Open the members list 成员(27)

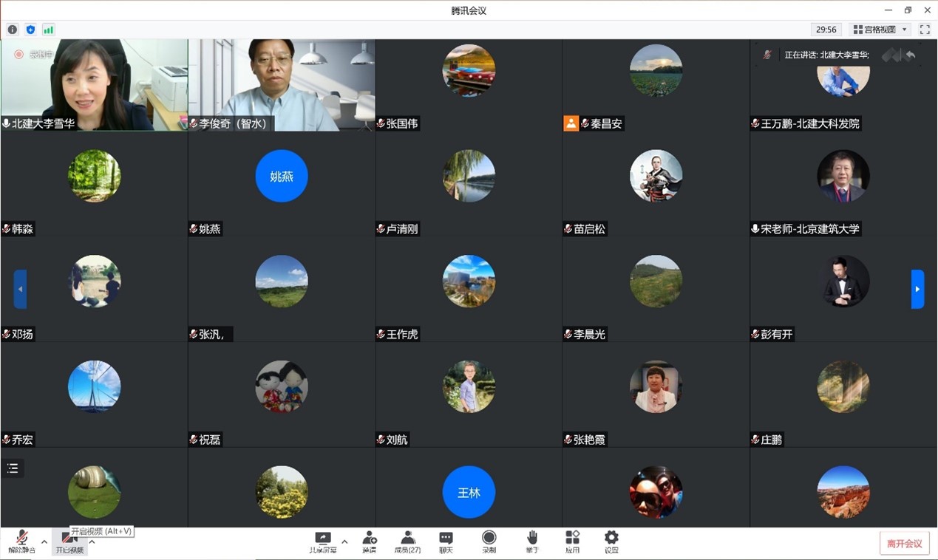(x=407, y=542)
